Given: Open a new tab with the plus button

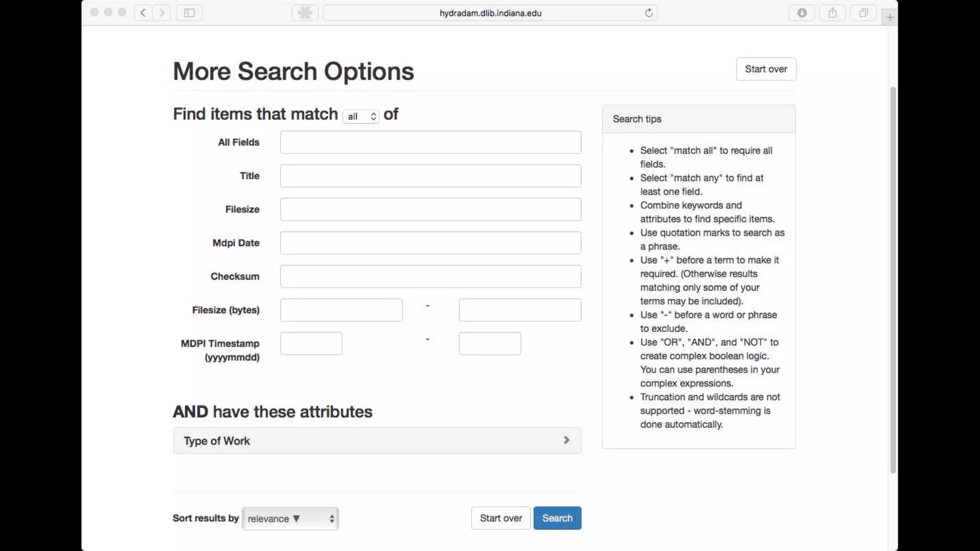Looking at the screenshot, I should 890,17.
